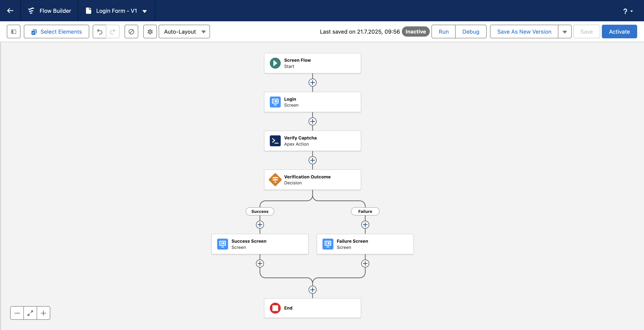Add element after Failure Screen

point(365,264)
